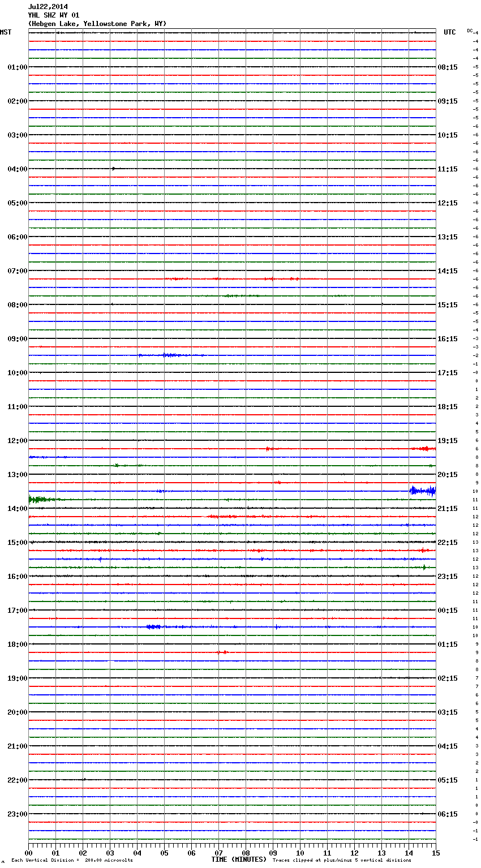Click 'Each Vertical Division = 200.00 microvolts' note
The image size is (481, 868).
[x=72, y=861]
